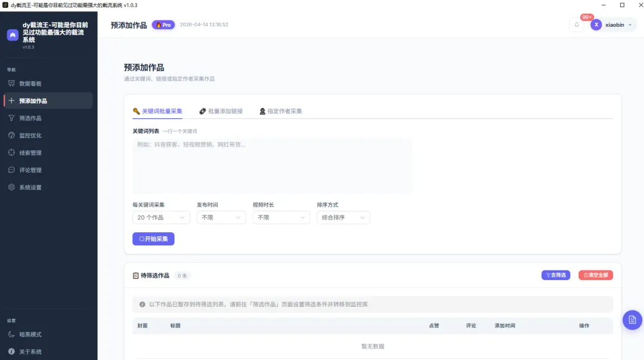Open 系统设置 gear icon
644x360 pixels.
tap(11, 187)
